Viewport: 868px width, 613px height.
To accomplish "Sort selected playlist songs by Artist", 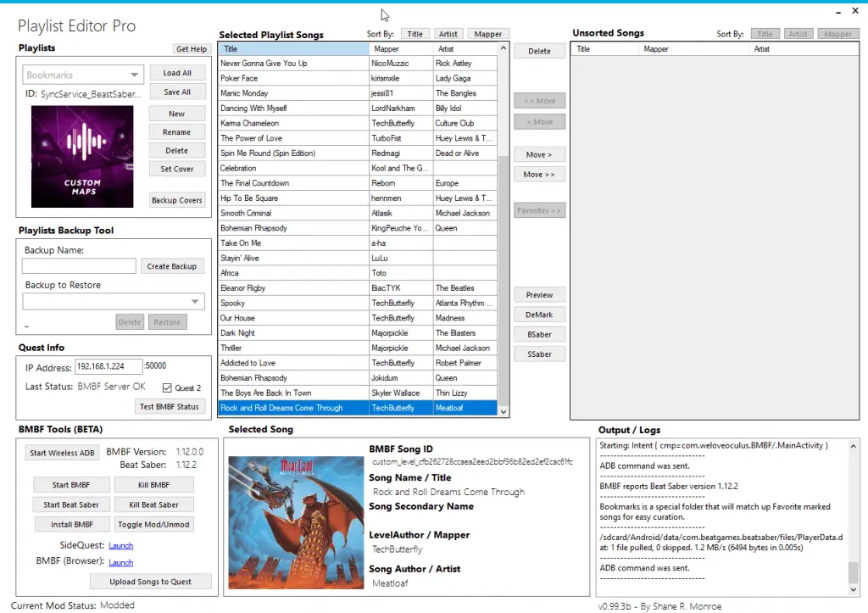I will pos(448,35).
